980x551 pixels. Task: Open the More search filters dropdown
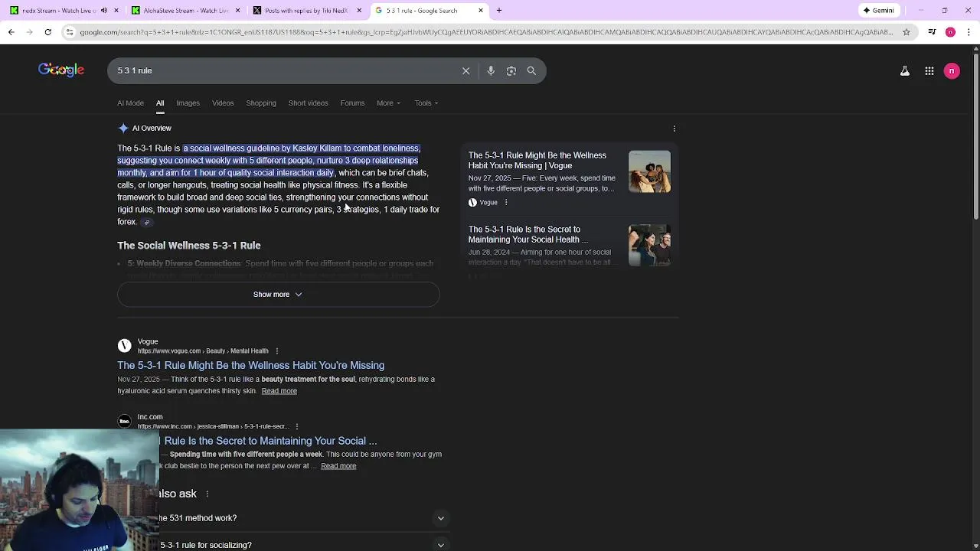click(x=388, y=103)
